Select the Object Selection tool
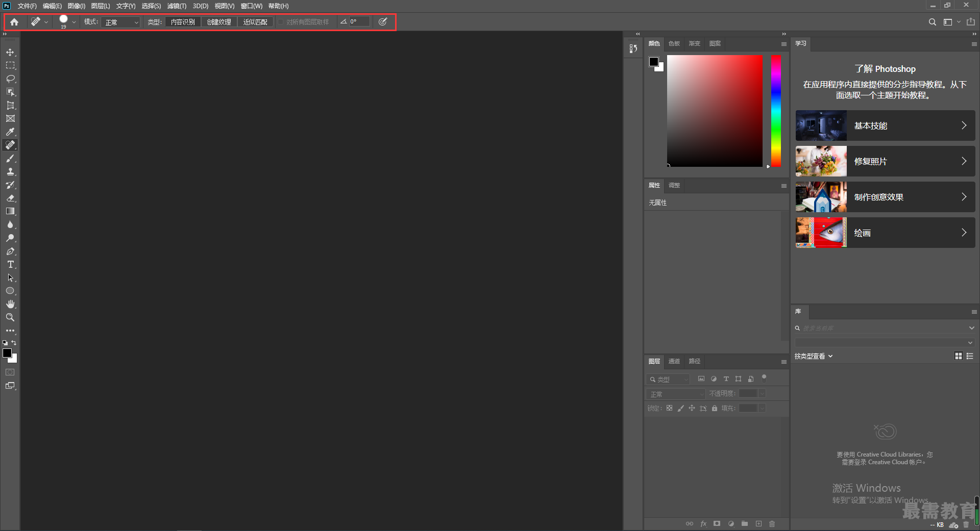The image size is (980, 531). [x=10, y=92]
